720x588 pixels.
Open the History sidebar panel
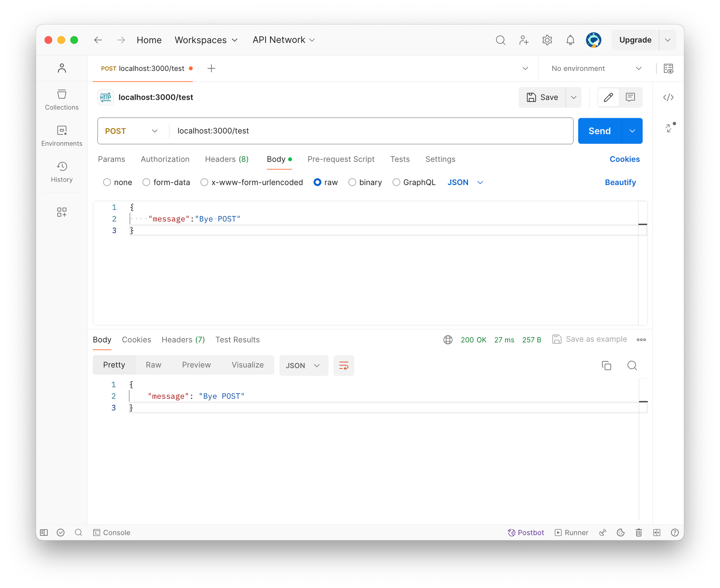62,172
